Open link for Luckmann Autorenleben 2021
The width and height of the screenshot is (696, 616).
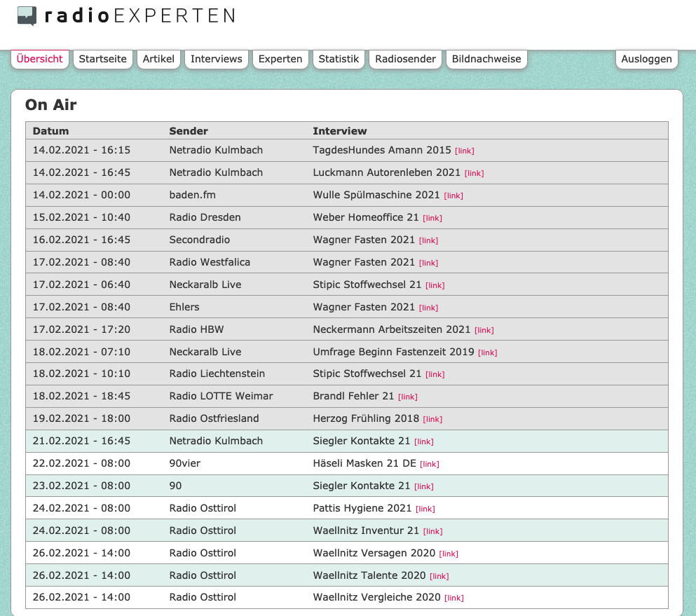coord(474,174)
